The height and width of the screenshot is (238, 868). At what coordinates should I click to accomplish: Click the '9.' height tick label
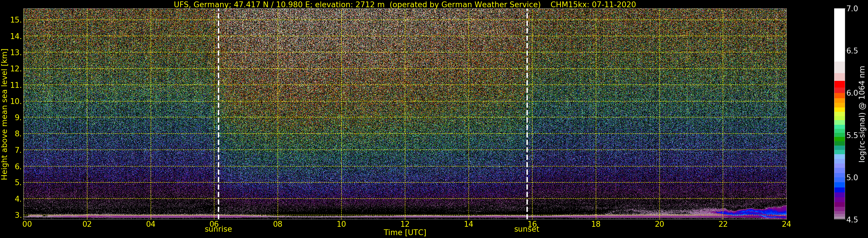18,118
